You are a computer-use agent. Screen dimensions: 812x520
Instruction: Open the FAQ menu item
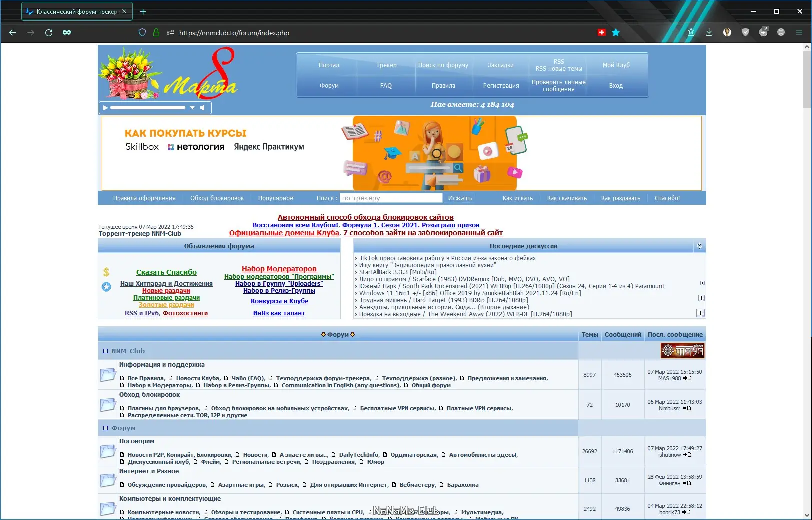386,86
